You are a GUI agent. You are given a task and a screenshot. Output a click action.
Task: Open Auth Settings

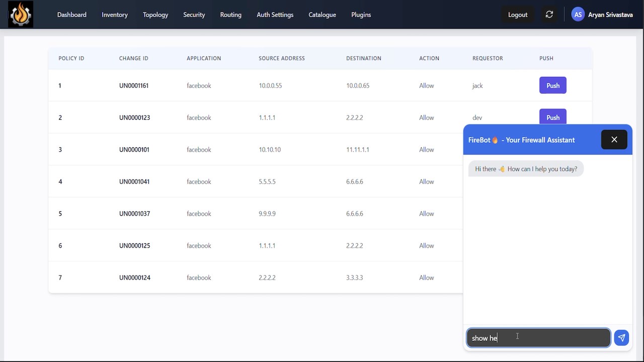275,15
